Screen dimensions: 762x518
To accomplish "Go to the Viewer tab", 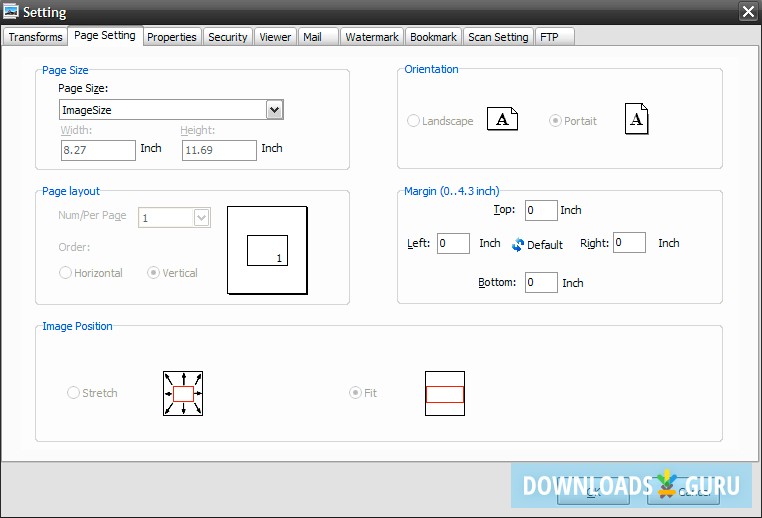I will tap(275, 37).
